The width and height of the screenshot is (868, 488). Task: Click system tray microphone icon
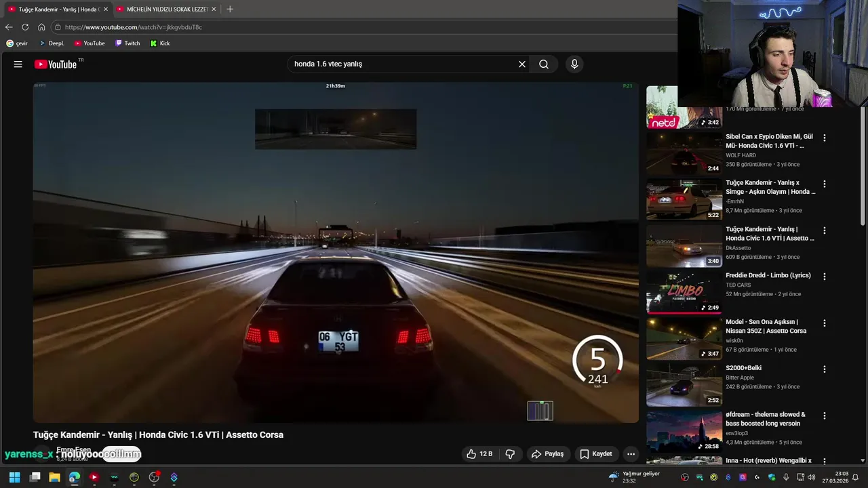tap(787, 477)
